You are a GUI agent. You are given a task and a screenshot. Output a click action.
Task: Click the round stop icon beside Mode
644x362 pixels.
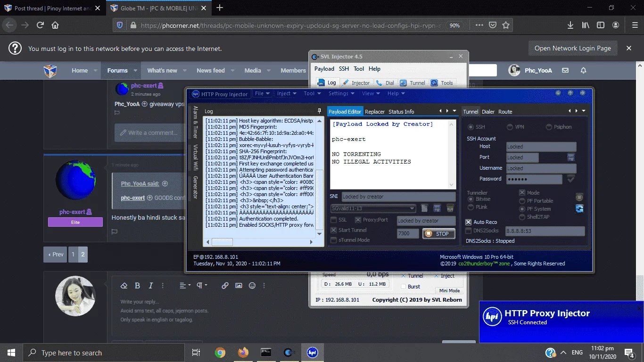pos(579,197)
